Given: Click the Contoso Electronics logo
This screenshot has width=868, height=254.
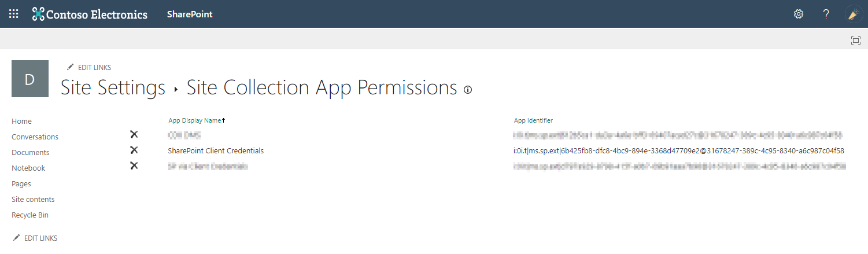Looking at the screenshot, I should point(90,14).
